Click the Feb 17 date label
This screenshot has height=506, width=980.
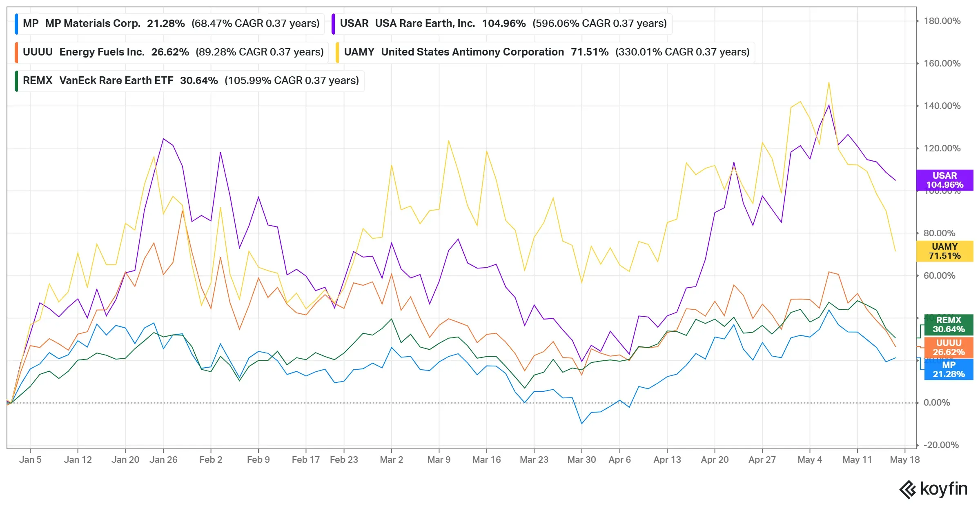[x=306, y=460]
